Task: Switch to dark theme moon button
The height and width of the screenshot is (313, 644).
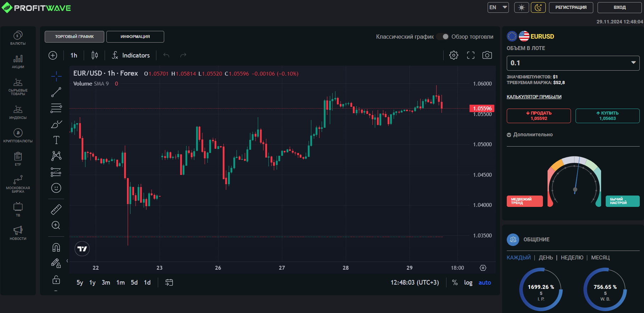Action: (538, 7)
